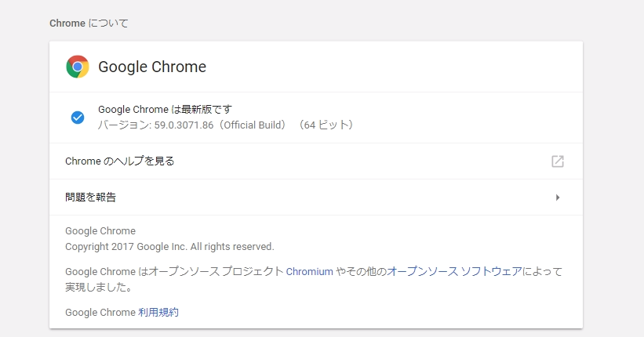Click the Google Chrome は最新版です status text
Viewport: 644px width, 337px height.
pos(165,110)
